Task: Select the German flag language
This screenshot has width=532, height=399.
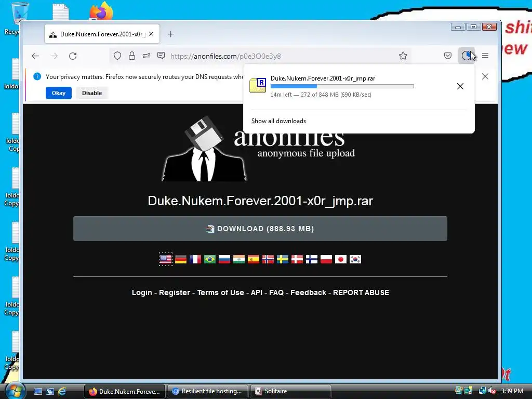Action: (x=181, y=259)
